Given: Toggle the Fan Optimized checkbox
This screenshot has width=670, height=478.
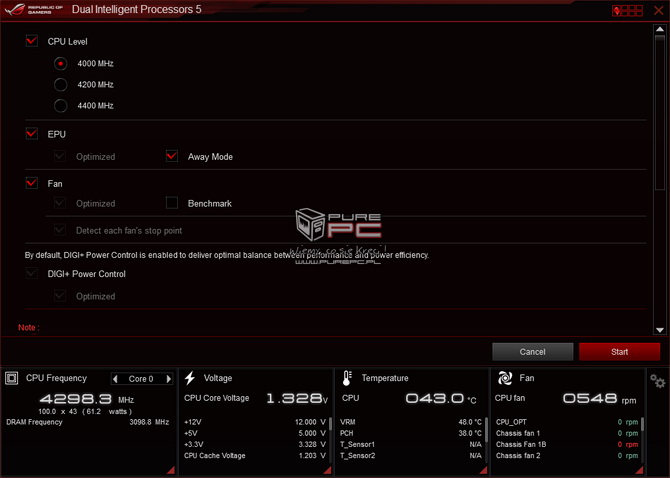Looking at the screenshot, I should pyautogui.click(x=60, y=202).
